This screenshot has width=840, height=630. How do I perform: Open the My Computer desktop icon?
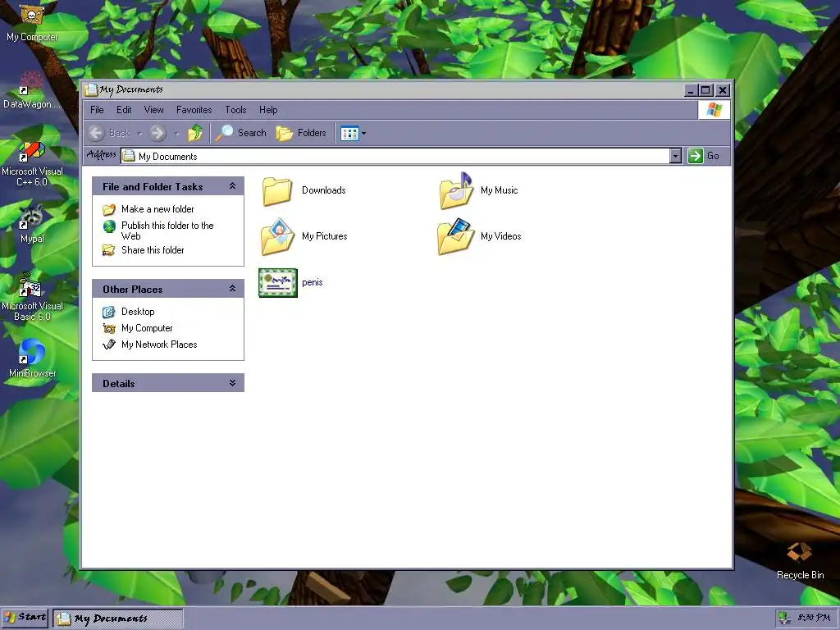click(32, 22)
